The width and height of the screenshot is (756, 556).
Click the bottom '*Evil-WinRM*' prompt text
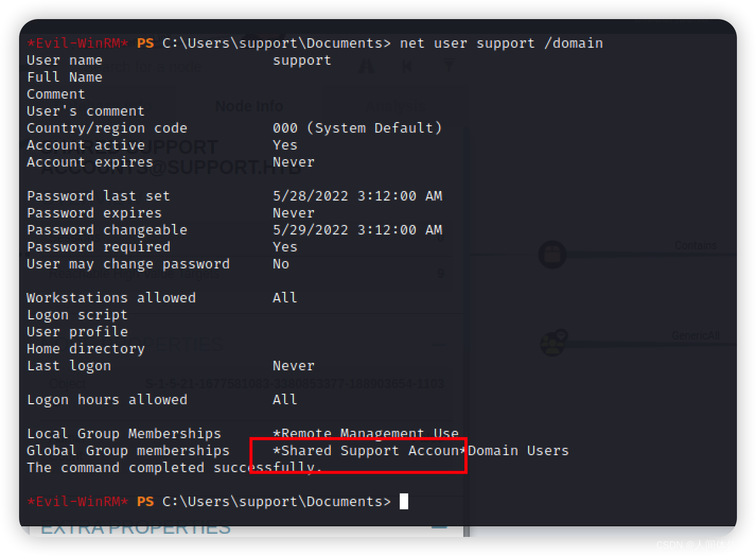(x=77, y=501)
